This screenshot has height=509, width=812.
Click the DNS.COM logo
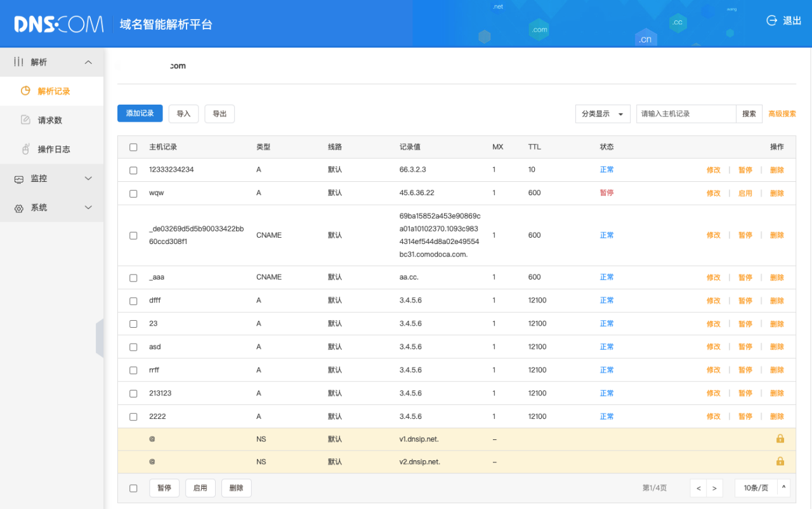coord(59,24)
